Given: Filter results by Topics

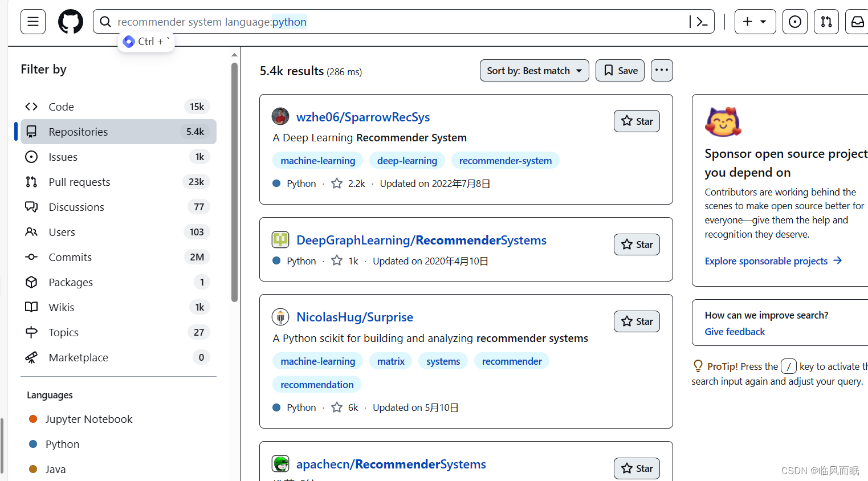Looking at the screenshot, I should (x=119, y=332).
